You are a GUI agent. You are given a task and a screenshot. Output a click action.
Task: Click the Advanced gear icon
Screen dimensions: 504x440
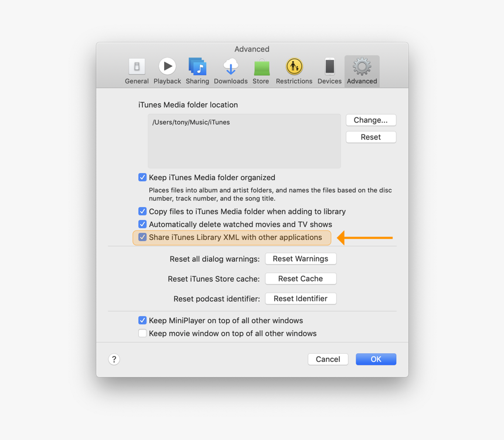click(x=362, y=66)
